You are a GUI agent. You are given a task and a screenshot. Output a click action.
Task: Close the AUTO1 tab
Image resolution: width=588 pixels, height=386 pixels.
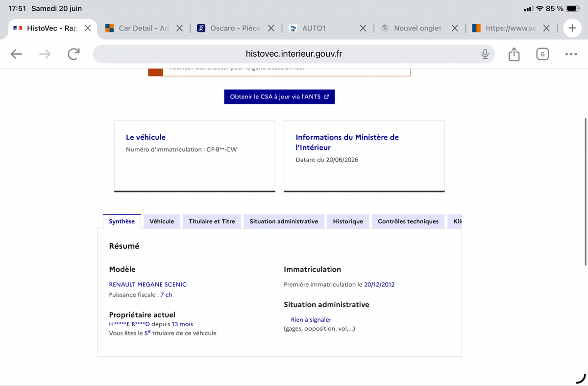(x=363, y=28)
